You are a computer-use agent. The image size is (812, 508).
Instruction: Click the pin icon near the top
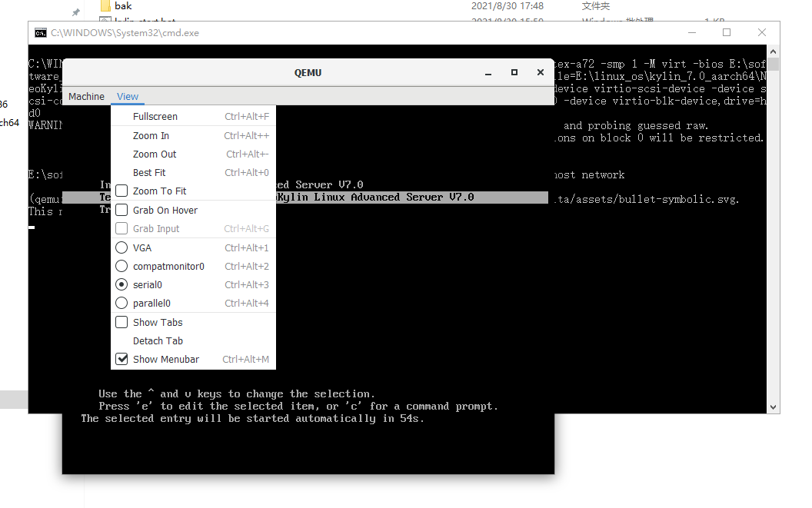[x=75, y=12]
